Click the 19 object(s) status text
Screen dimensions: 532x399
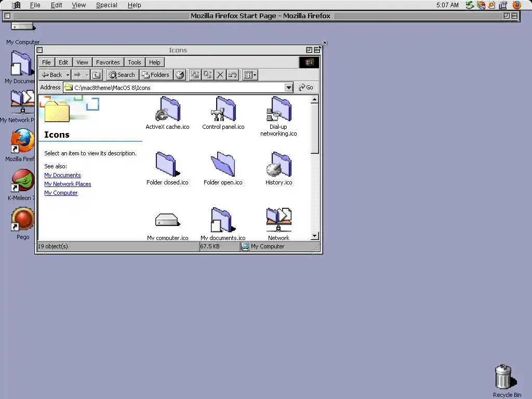tap(52, 246)
